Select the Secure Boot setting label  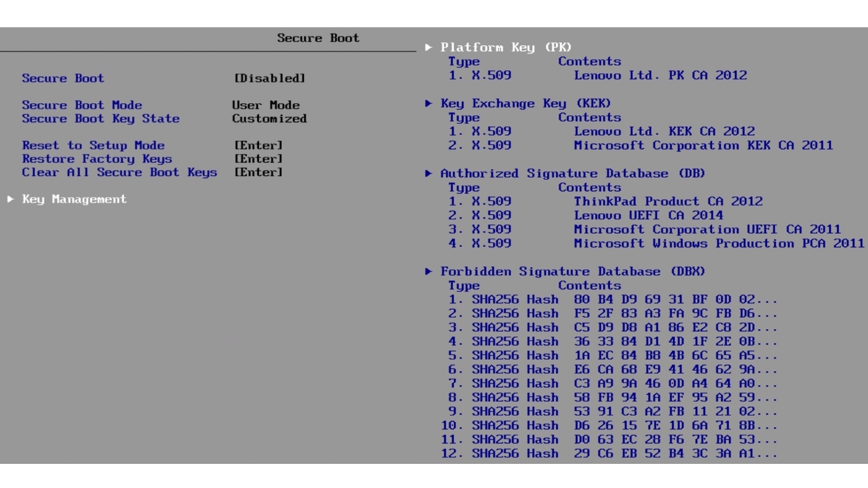pos(63,78)
